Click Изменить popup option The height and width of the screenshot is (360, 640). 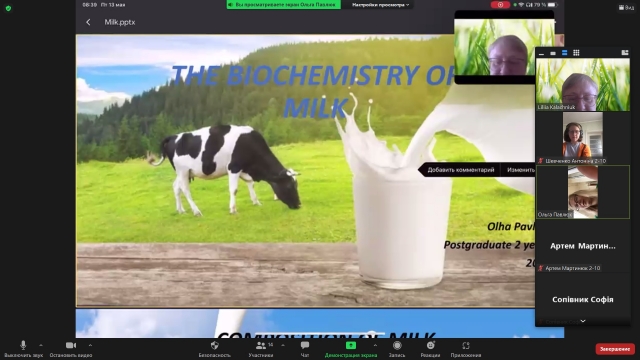point(520,170)
